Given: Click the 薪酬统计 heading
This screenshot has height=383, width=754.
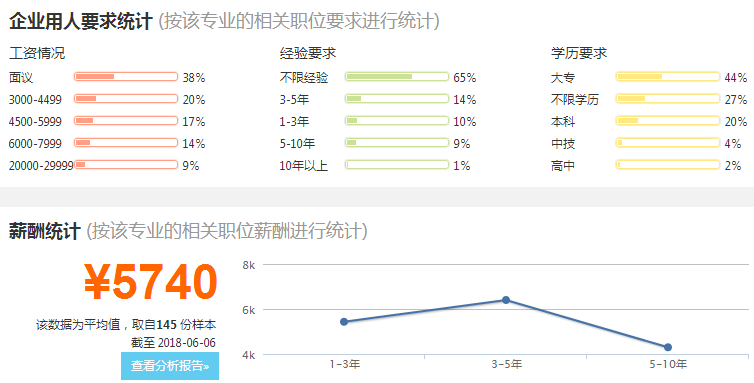Looking at the screenshot, I should [44, 231].
